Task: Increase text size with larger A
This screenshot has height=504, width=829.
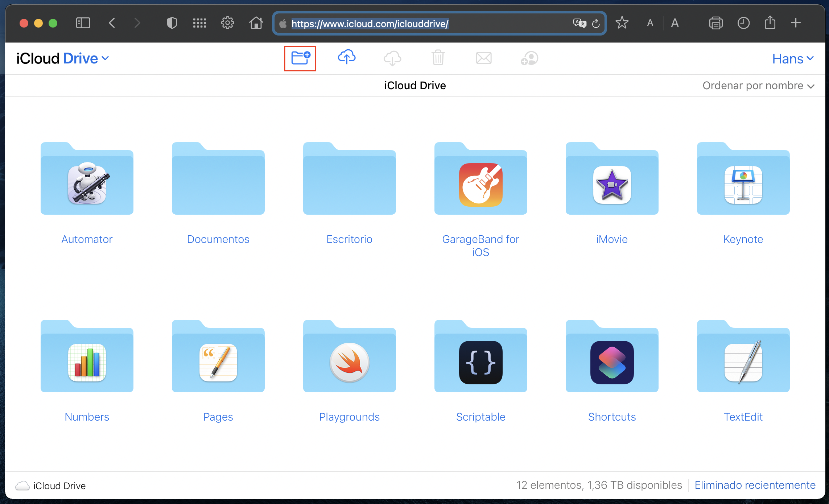Action: tap(675, 23)
